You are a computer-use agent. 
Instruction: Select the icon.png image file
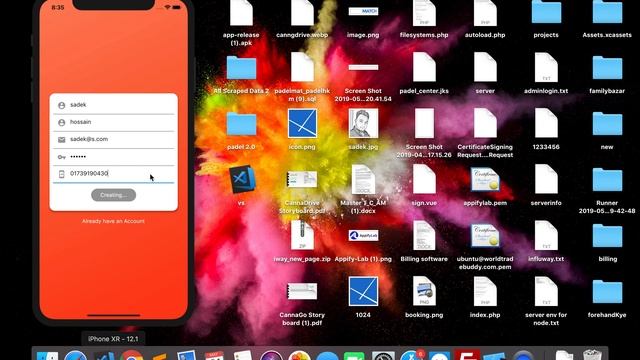[x=302, y=123]
